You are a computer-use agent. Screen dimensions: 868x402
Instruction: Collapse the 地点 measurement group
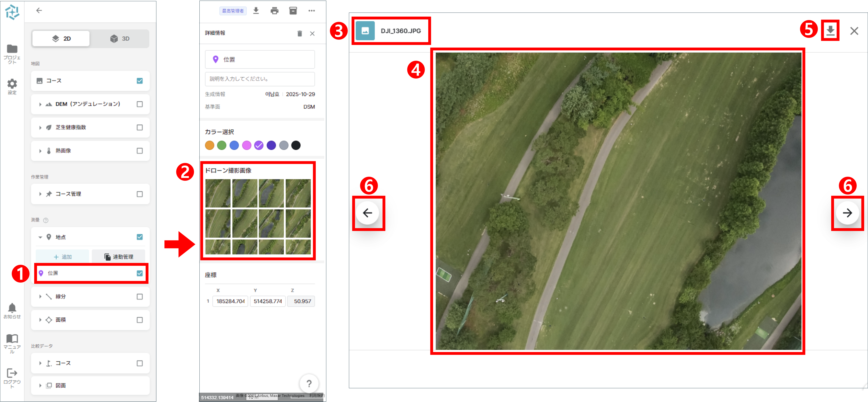(40, 237)
